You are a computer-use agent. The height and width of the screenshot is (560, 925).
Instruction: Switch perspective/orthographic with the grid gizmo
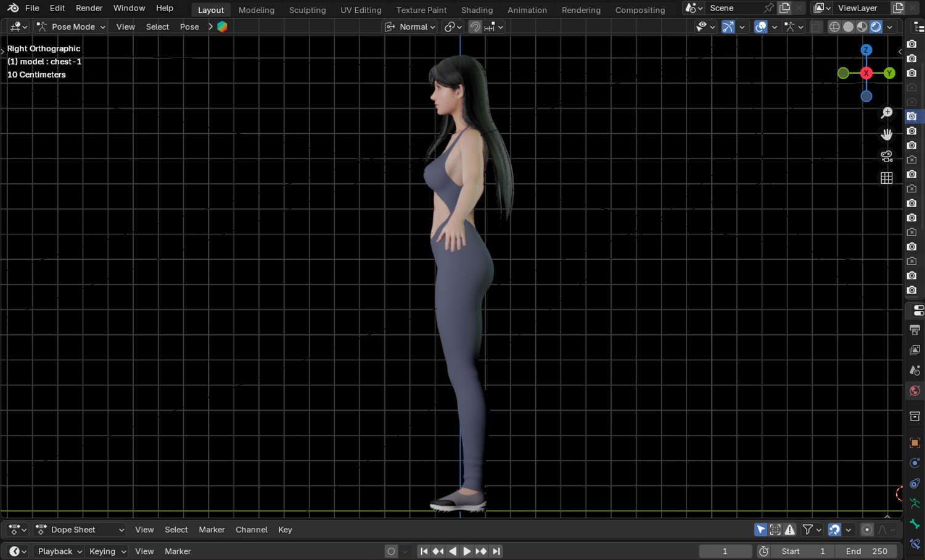pyautogui.click(x=887, y=178)
